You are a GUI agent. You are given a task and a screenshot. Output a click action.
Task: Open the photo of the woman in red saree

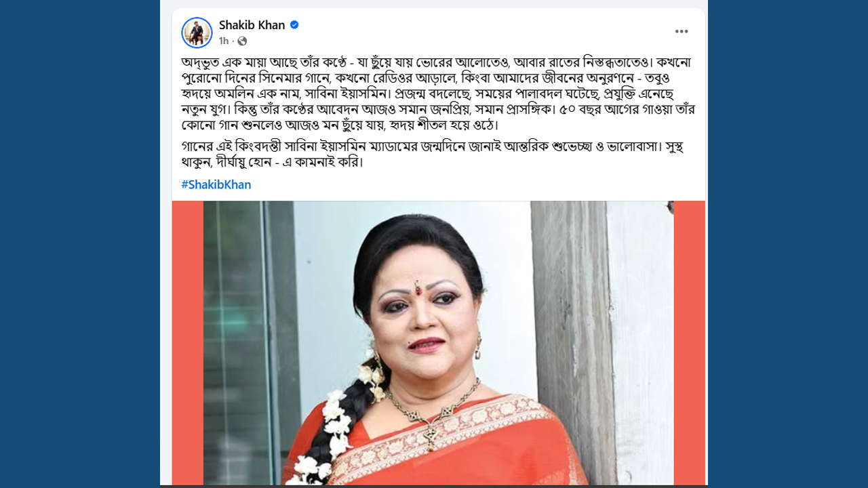point(439,343)
